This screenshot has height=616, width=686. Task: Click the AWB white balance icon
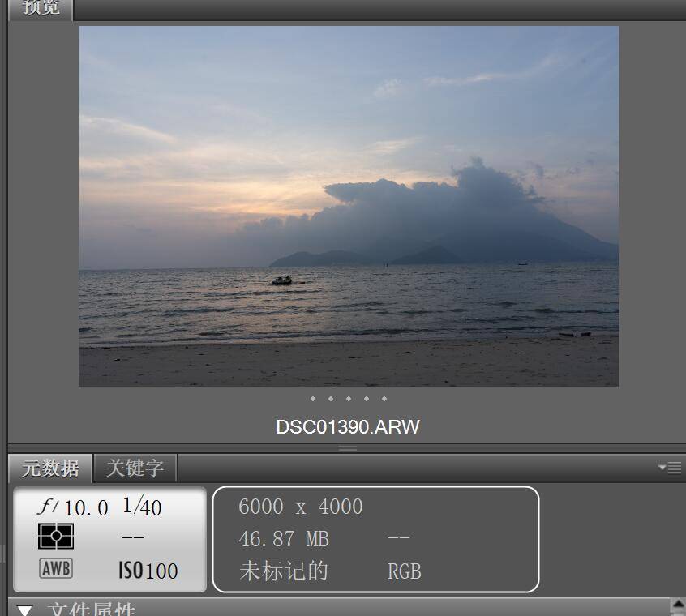(x=56, y=569)
